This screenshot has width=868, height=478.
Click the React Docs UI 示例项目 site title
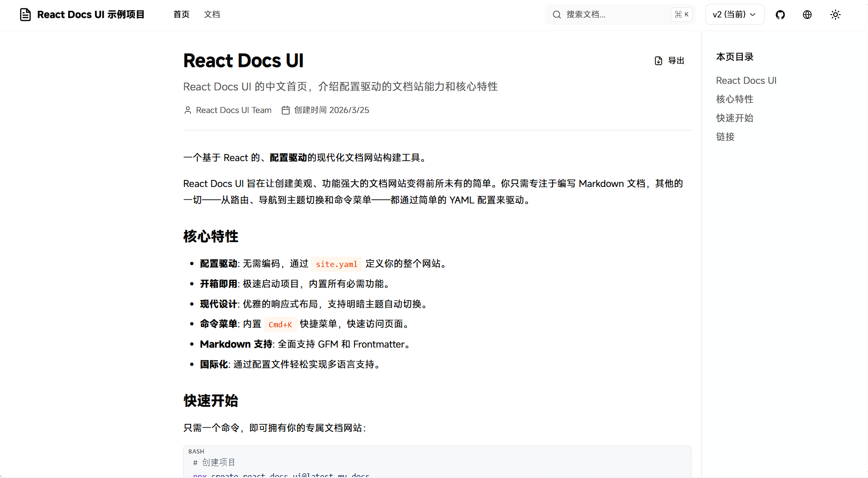pos(91,15)
